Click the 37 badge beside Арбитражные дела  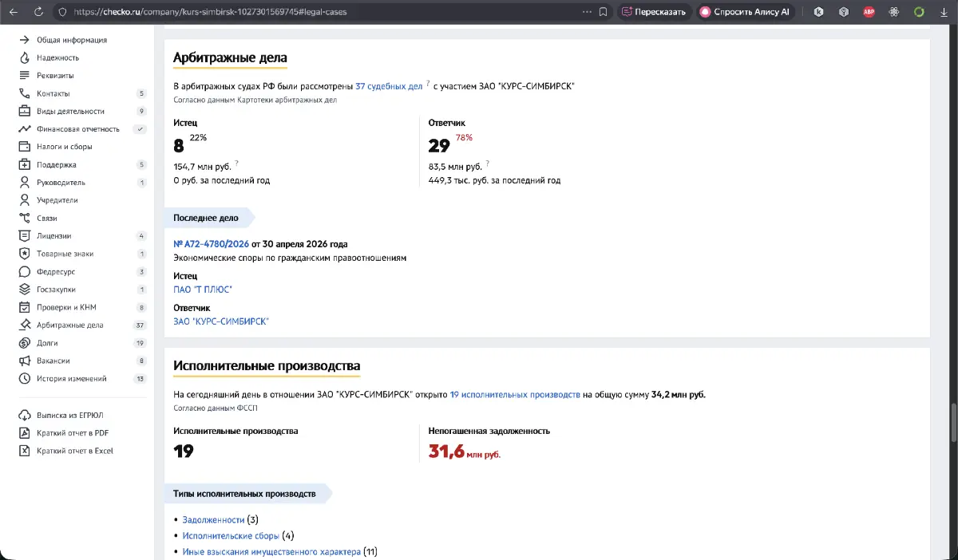[x=140, y=325]
